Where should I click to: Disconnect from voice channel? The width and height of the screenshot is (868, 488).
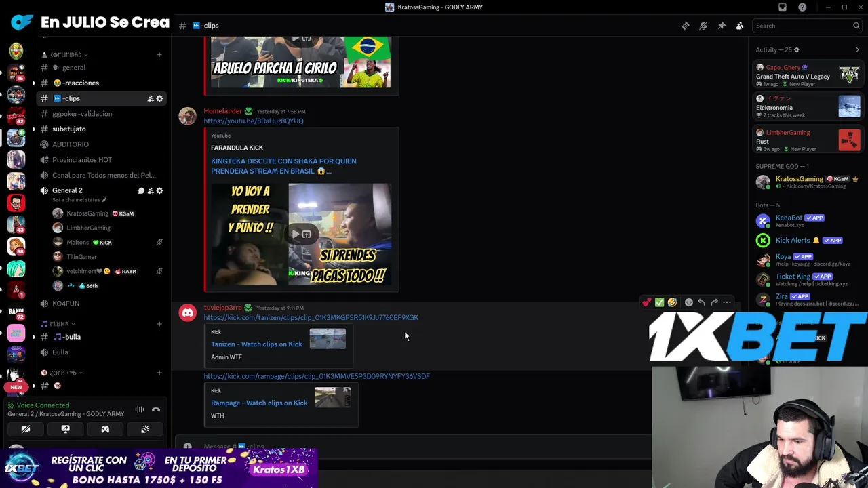156,409
